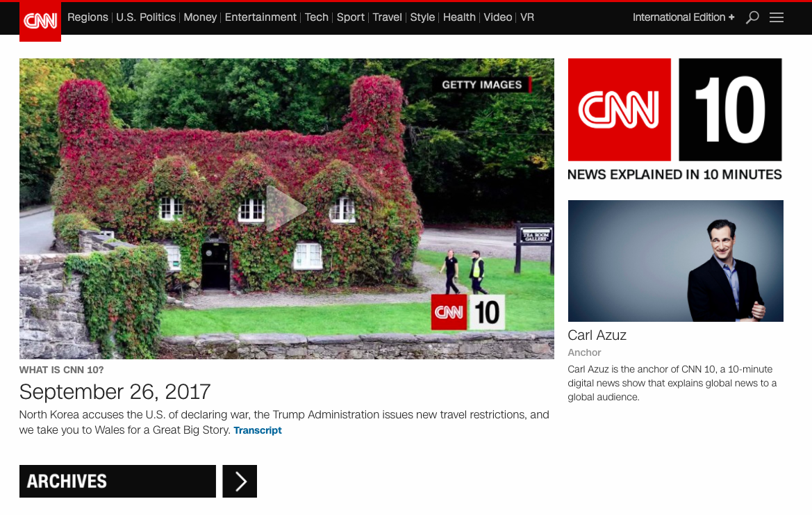Open Carl Azuz's anchor photo
This screenshot has width=812, height=515.
click(675, 261)
